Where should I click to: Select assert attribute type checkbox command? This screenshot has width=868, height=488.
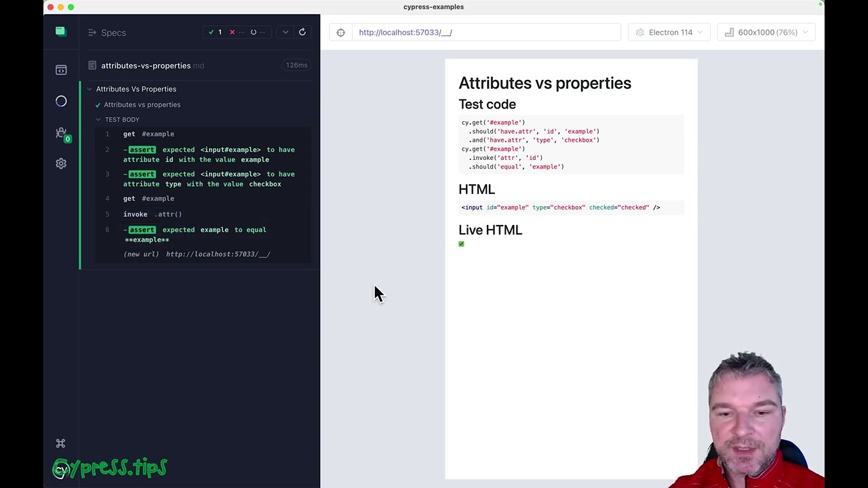(202, 179)
